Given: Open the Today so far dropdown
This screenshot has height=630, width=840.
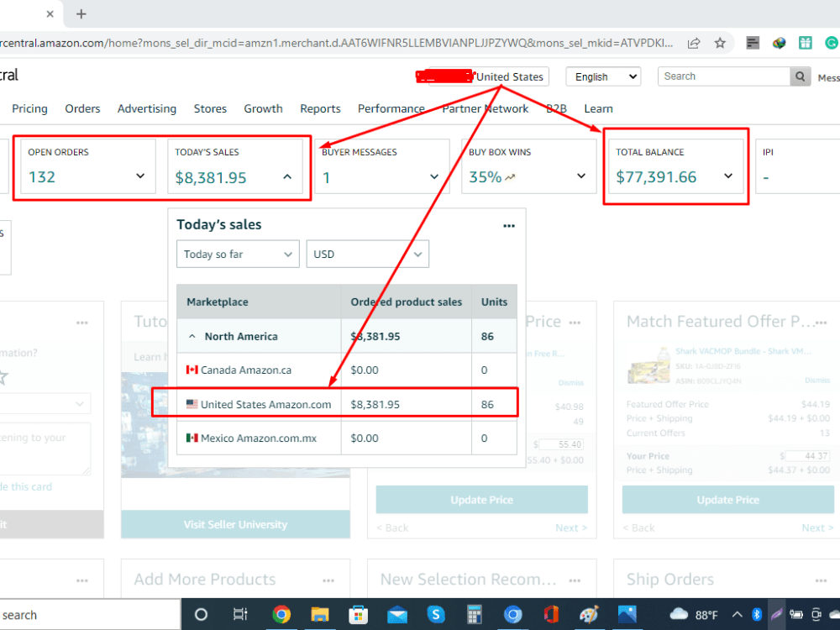Looking at the screenshot, I should coord(238,254).
